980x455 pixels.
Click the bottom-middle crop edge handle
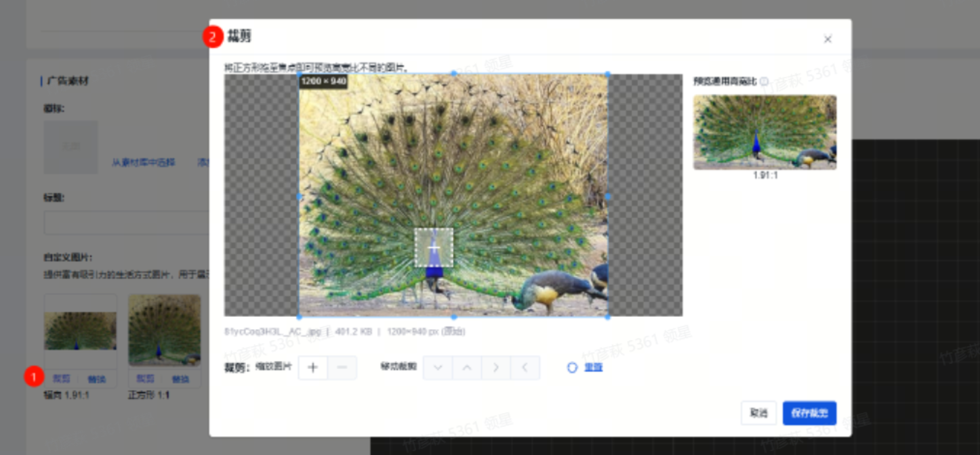[453, 316]
